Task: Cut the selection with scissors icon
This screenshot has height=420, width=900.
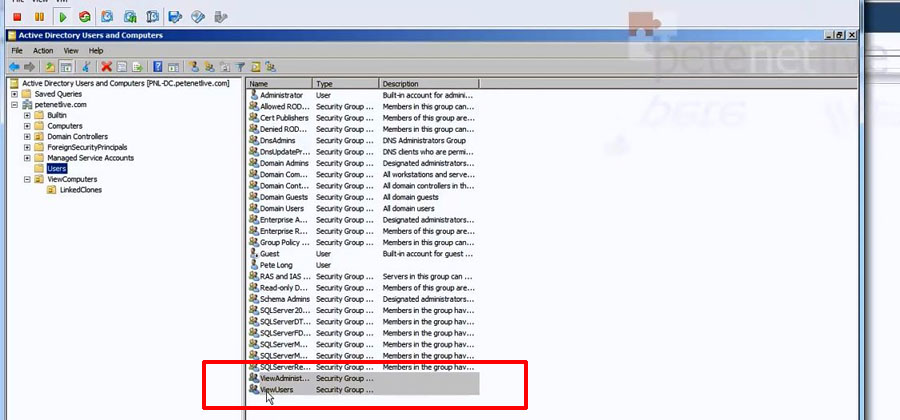Action: [x=86, y=67]
